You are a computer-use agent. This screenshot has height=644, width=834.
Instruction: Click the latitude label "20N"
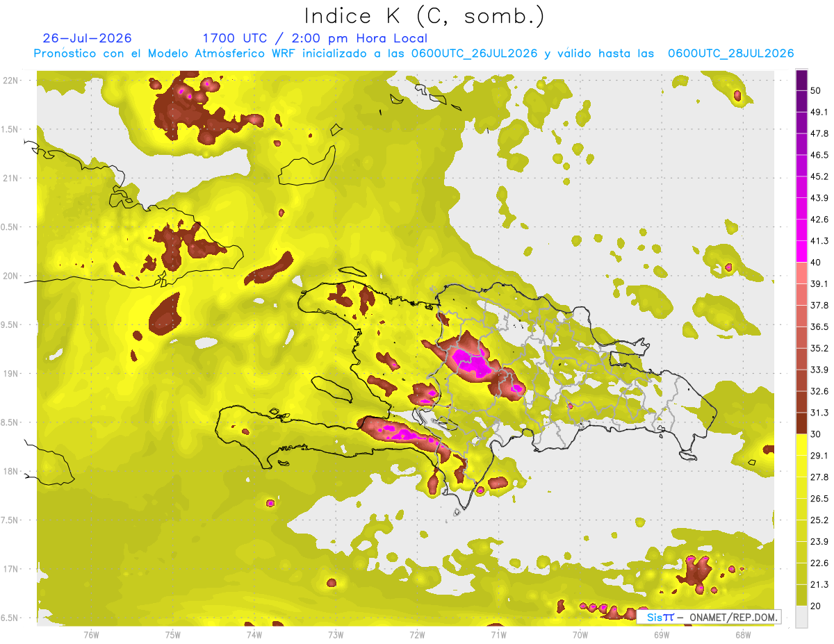(x=11, y=276)
